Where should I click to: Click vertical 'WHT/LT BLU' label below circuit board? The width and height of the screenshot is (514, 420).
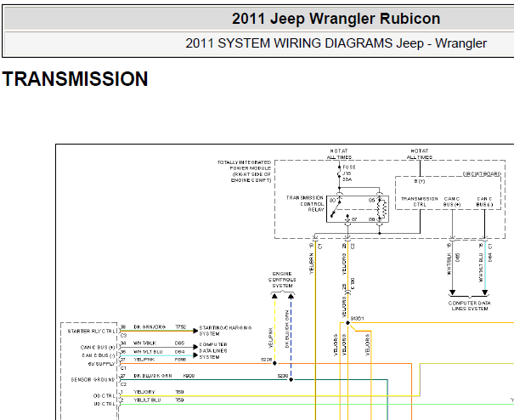pyautogui.click(x=481, y=268)
